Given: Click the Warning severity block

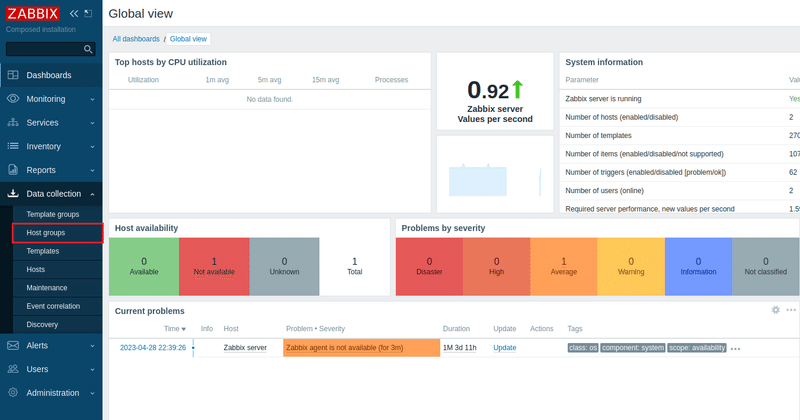Looking at the screenshot, I should [631, 266].
